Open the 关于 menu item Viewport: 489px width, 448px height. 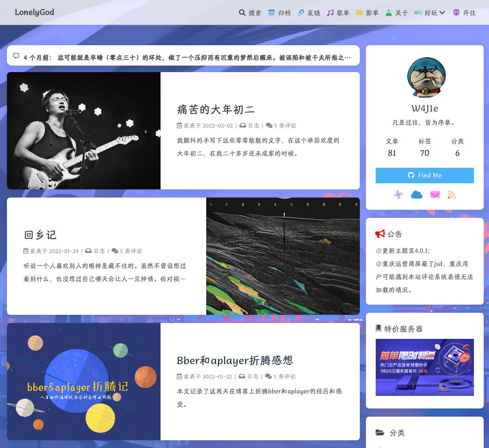pyautogui.click(x=397, y=13)
